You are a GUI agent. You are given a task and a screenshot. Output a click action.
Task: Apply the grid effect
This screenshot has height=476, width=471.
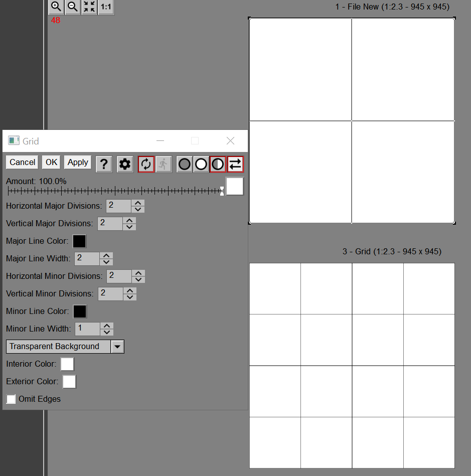point(77,162)
